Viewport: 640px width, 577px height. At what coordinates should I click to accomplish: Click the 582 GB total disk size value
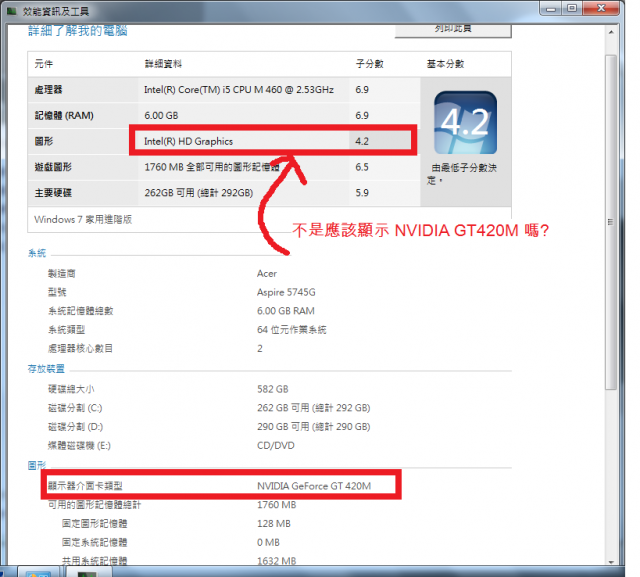click(273, 389)
